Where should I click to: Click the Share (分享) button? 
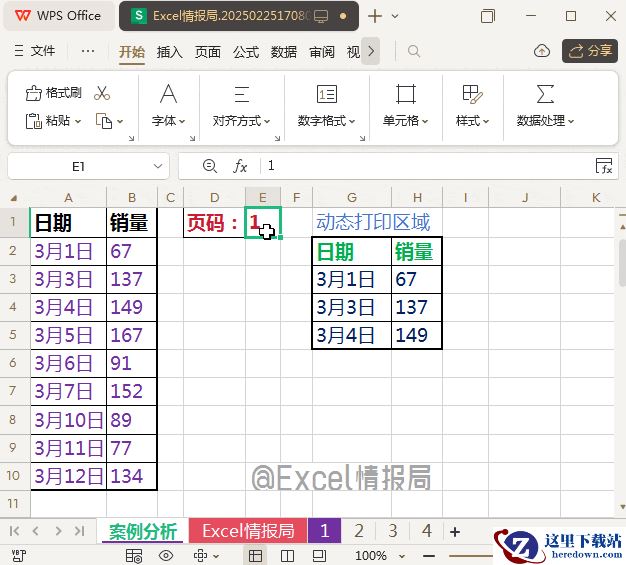click(x=590, y=51)
